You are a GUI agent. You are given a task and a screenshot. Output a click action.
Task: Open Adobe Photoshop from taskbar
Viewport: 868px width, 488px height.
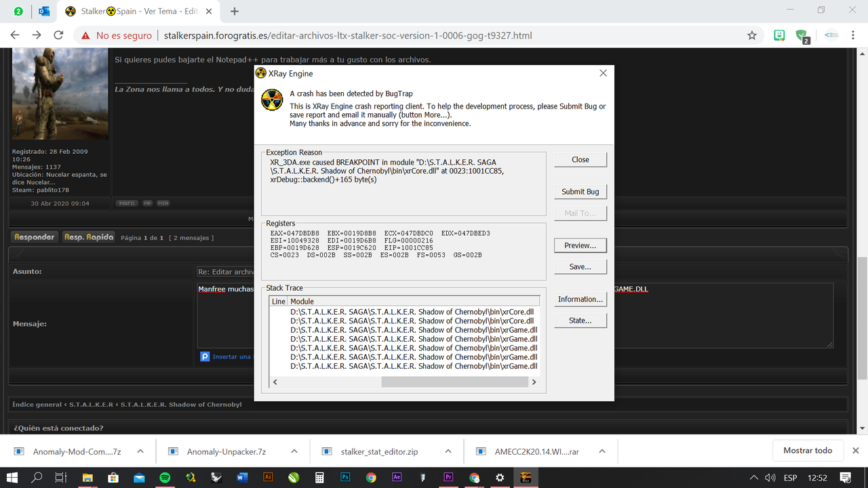point(345,478)
